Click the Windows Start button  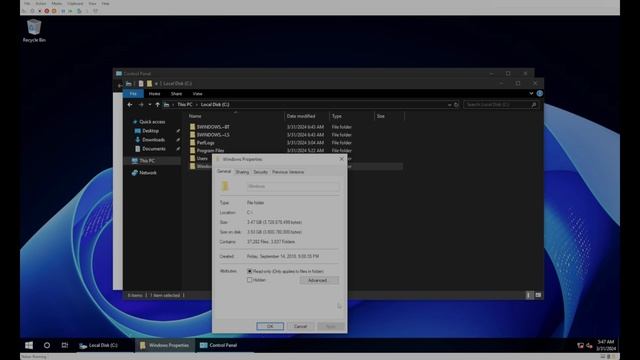point(29,345)
